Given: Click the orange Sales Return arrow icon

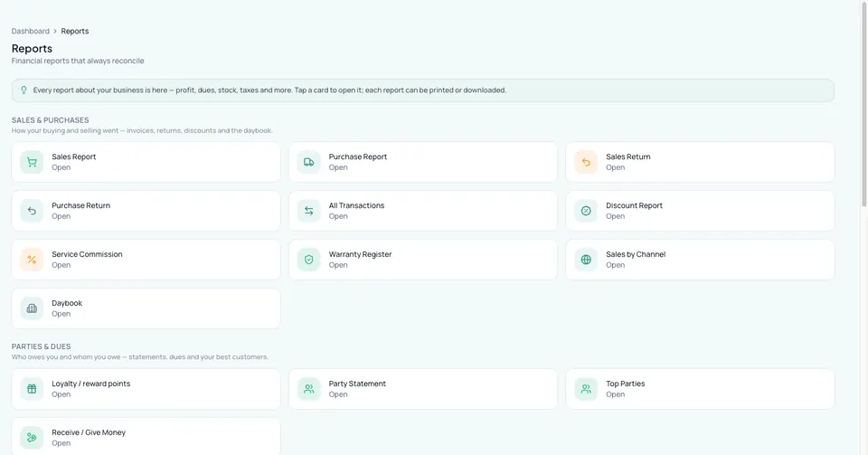Looking at the screenshot, I should [x=586, y=162].
